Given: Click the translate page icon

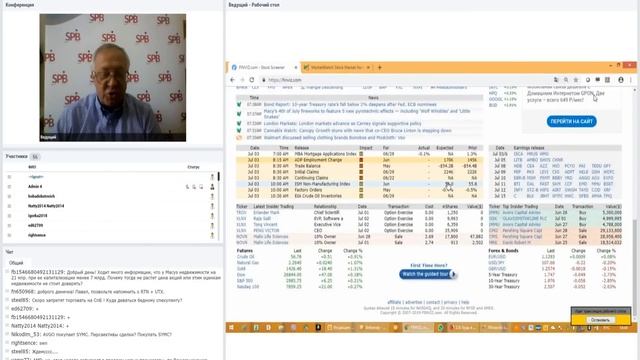Looking at the screenshot, I should (556, 80).
